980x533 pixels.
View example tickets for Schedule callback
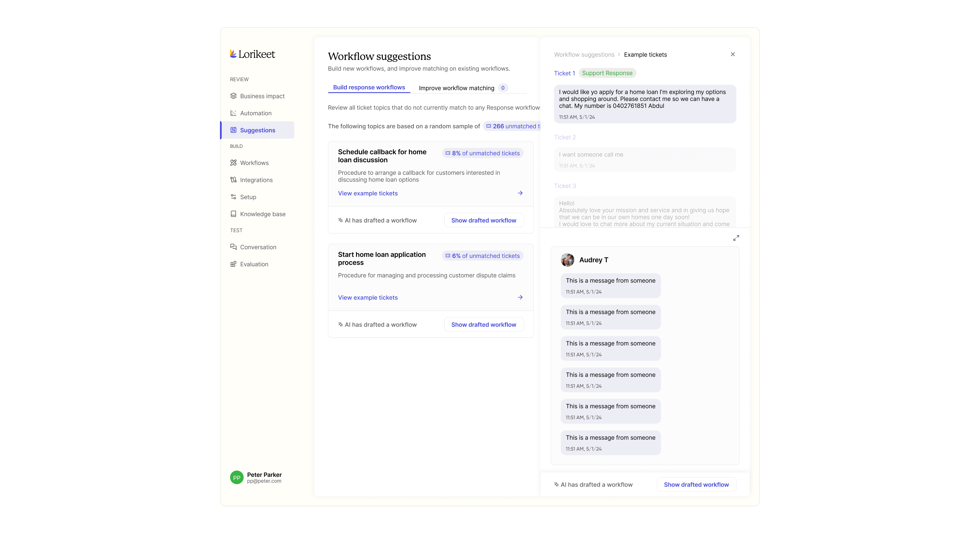(367, 193)
